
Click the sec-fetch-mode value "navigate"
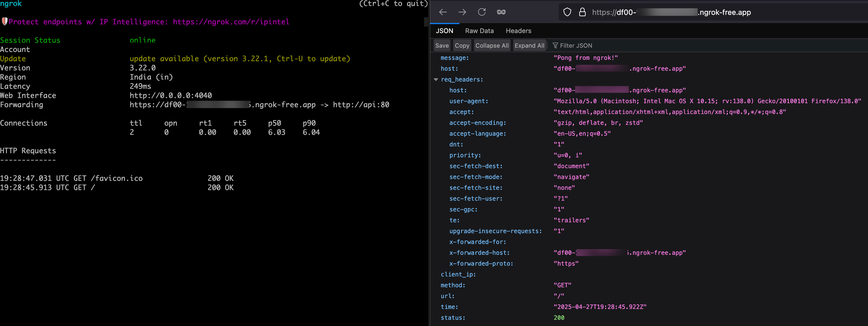(x=571, y=177)
